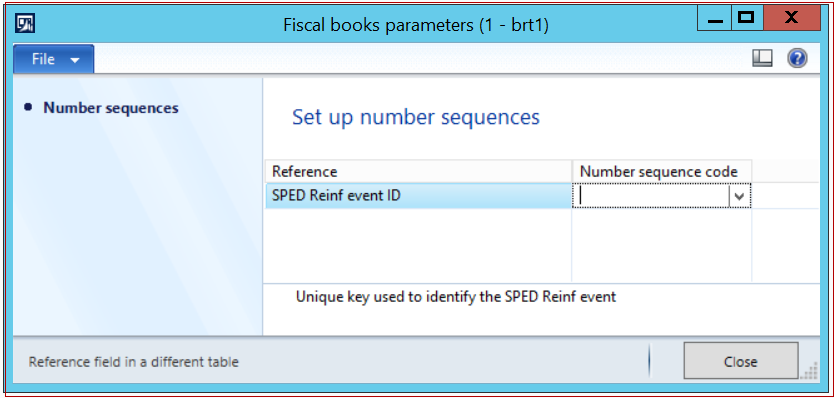Select Number sequences in the left pane
Screen dimensions: 834x398
click(111, 108)
